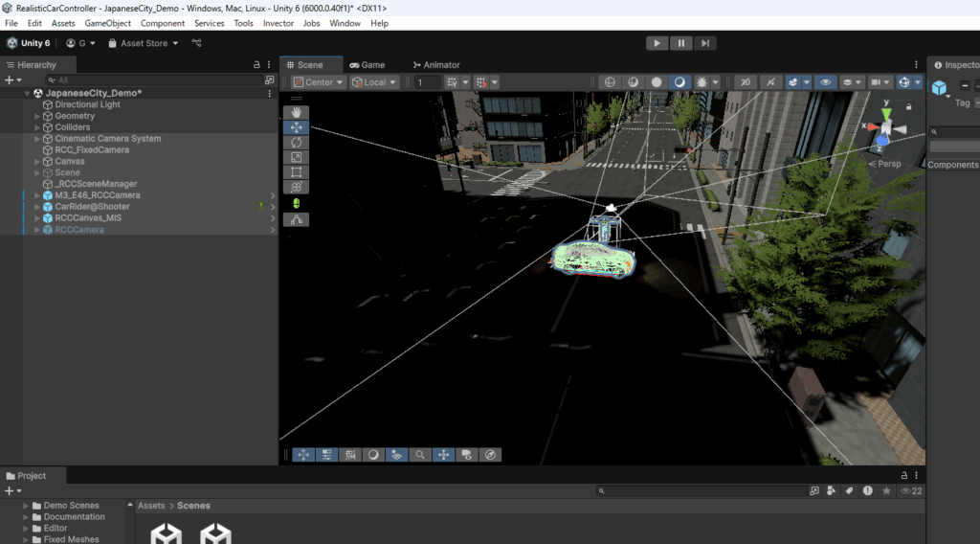Image resolution: width=980 pixels, height=544 pixels.
Task: Click Unity 6 logo button
Action: point(28,43)
